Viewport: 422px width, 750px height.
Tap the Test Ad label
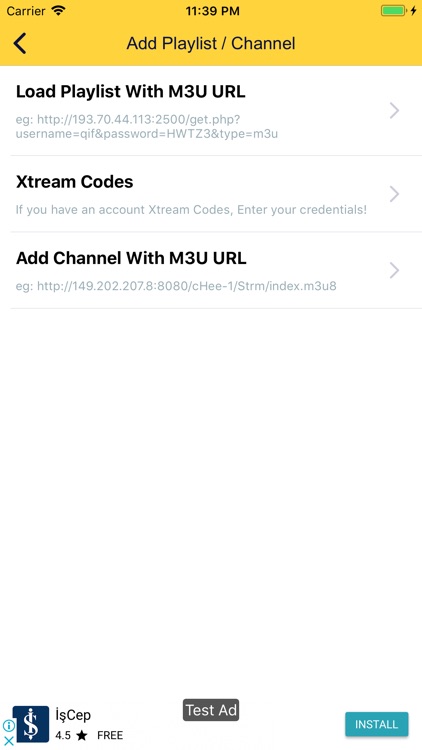211,710
